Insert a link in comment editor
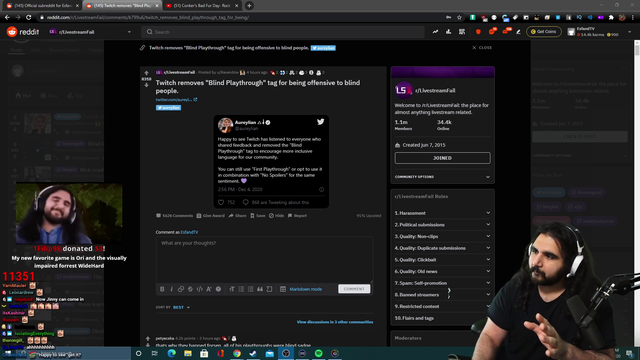The image size is (640, 360). (x=181, y=289)
